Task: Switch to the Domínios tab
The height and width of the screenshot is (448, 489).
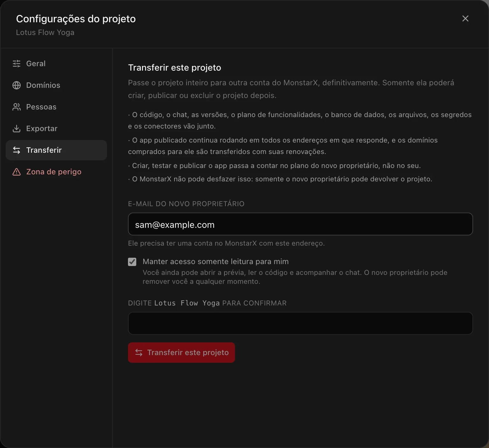Action: point(56,85)
